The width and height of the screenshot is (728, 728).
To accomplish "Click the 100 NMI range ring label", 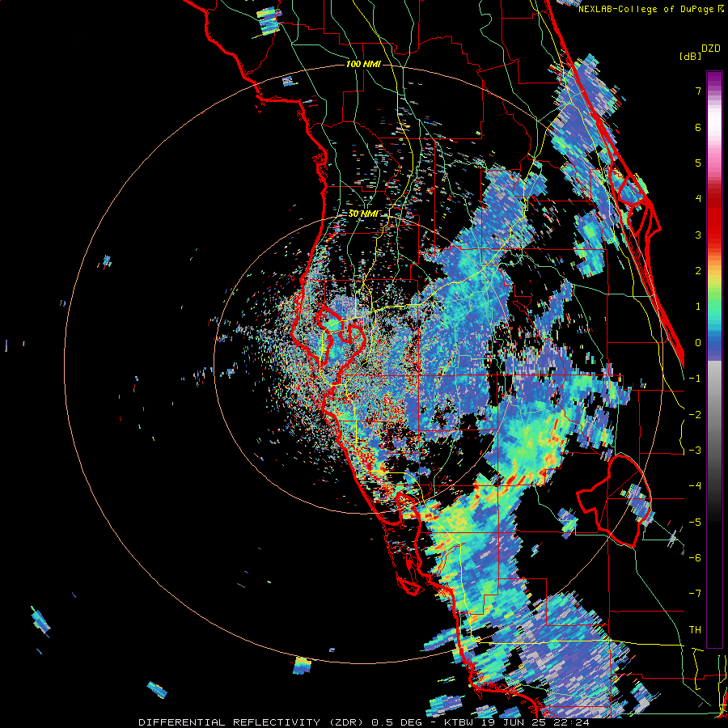I will pyautogui.click(x=363, y=64).
